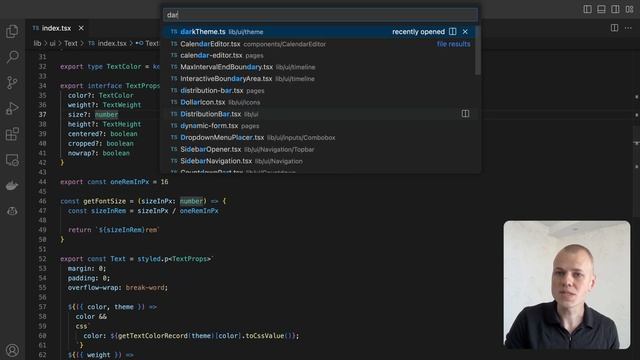Open DistributionBar.tsx result
This screenshot has width=640, height=360.
click(319, 114)
